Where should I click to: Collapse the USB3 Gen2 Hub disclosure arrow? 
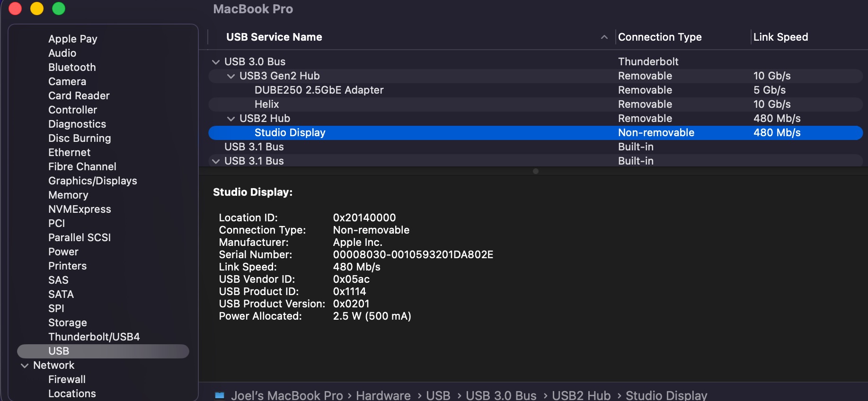(231, 76)
